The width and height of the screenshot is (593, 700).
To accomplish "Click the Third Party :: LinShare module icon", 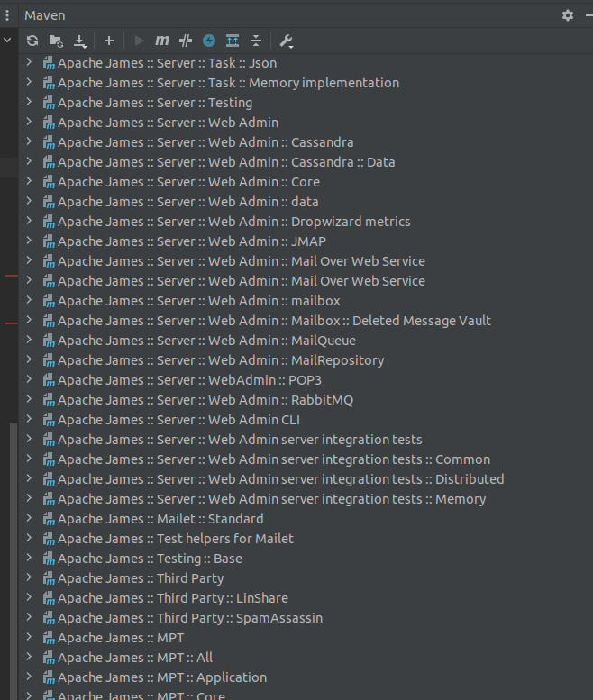I will [x=49, y=598].
